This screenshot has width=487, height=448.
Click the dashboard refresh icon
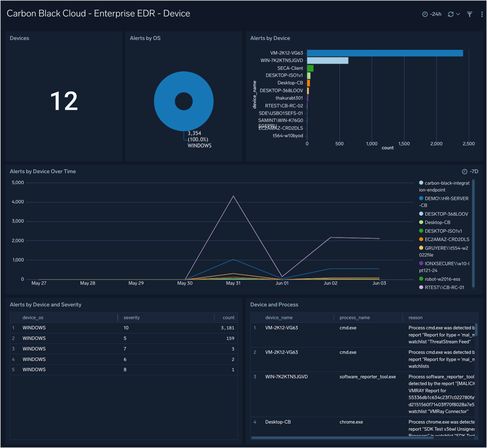pos(450,14)
